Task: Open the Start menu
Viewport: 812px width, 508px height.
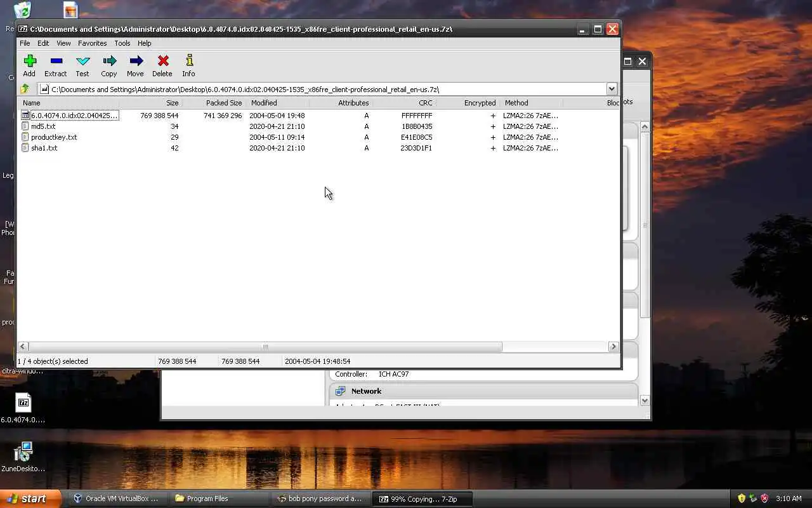Action: point(31,498)
